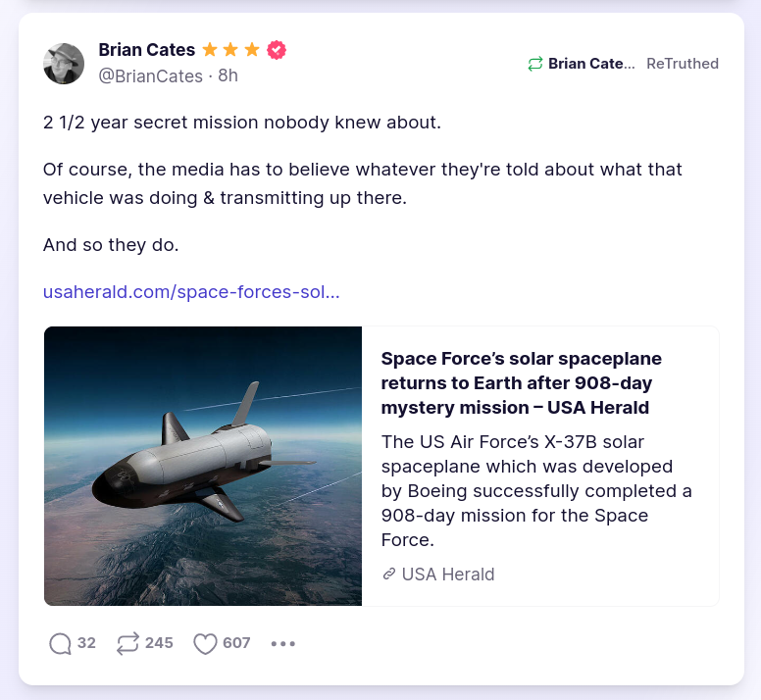Click the X-37B spaceplane preview image

tap(203, 466)
